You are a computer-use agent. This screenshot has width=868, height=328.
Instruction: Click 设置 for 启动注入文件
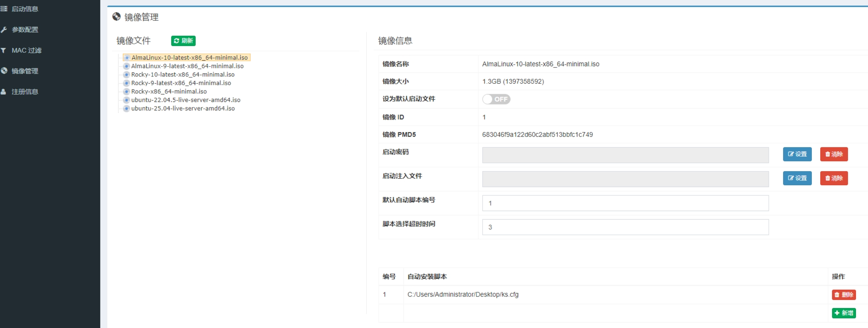click(797, 178)
